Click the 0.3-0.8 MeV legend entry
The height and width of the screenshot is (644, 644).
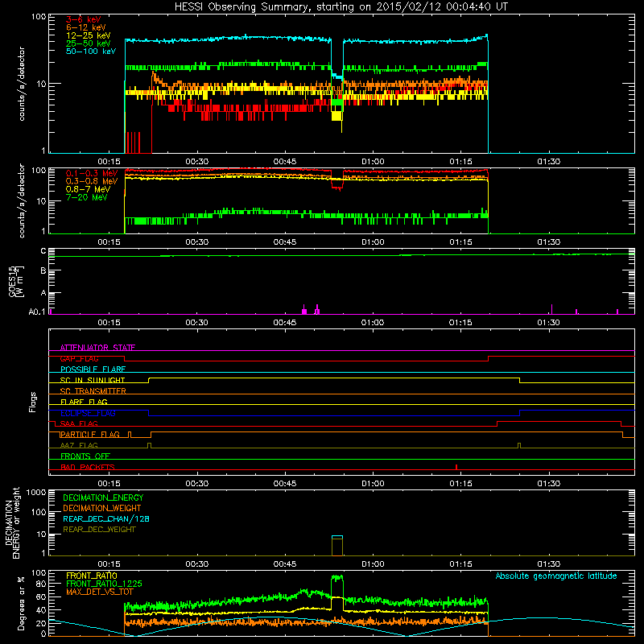click(x=91, y=181)
